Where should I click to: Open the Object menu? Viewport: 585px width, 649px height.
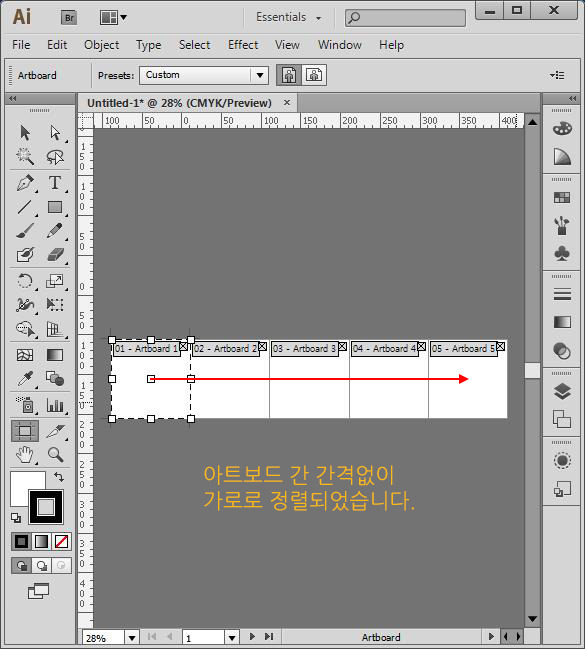tap(101, 45)
